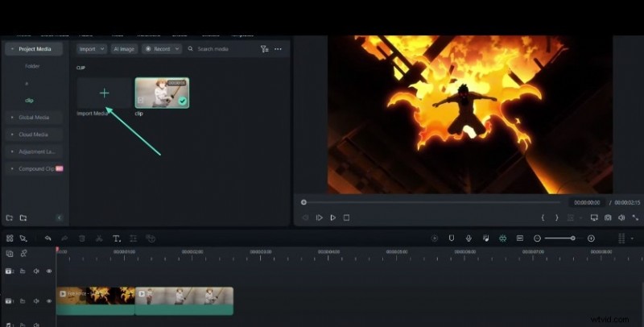Viewport: 644px width, 327px height.
Task: Undo the last edit
Action: coord(47,238)
